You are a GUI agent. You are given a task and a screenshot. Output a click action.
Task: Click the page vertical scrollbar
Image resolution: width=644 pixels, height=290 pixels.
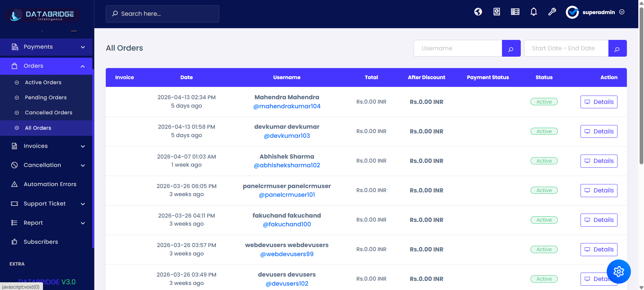(641, 85)
